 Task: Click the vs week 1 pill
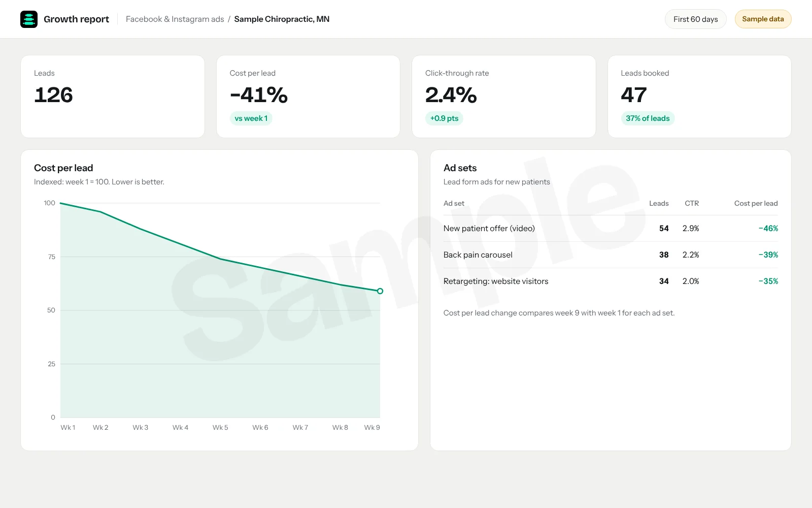coord(251,118)
